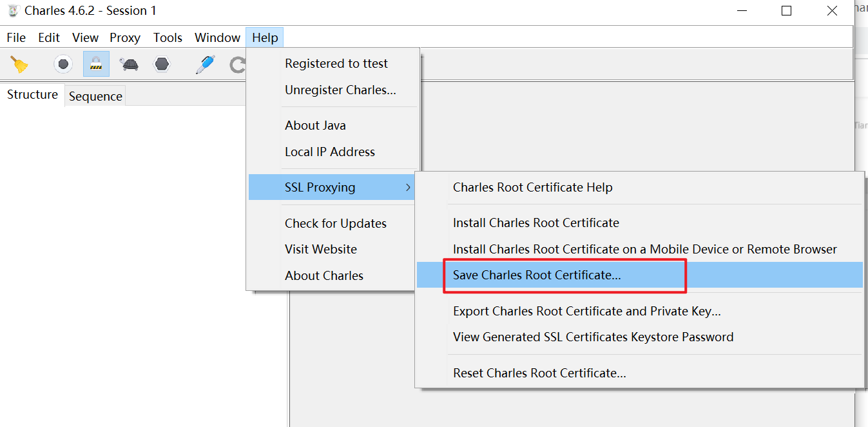Close the Help menu

(265, 37)
